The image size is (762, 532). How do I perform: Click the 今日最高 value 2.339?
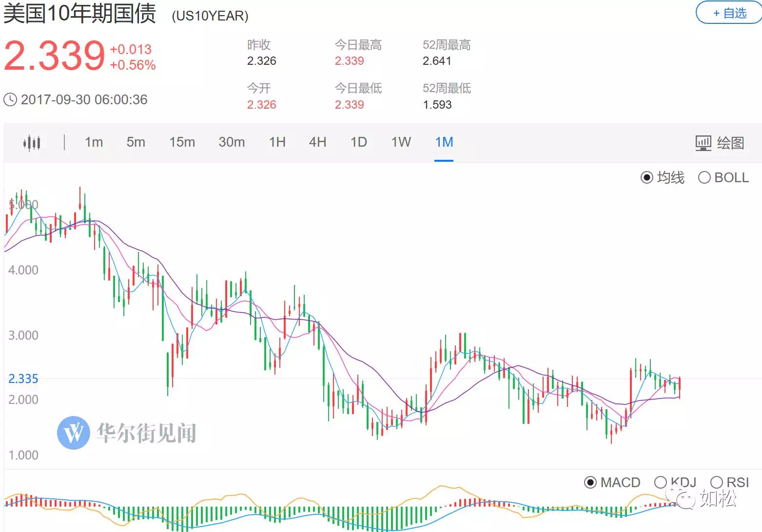(x=349, y=61)
